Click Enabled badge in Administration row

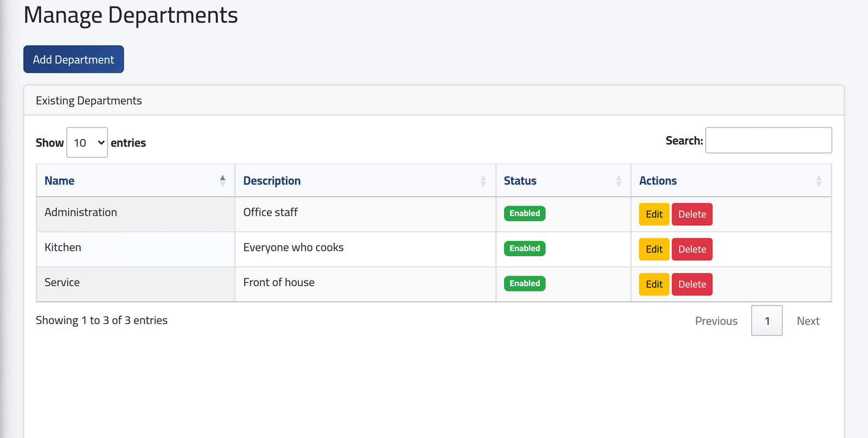(525, 213)
